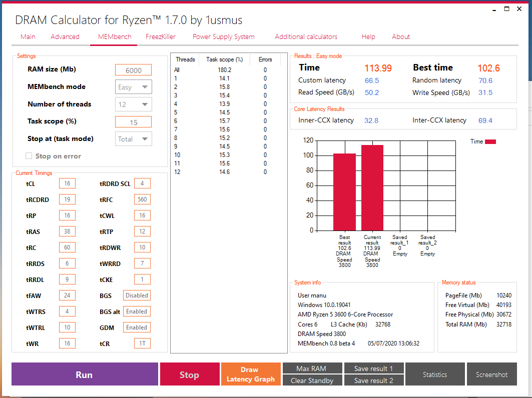The width and height of the screenshot is (532, 398).
Task: Click the Best time value 102.6
Action: point(488,68)
